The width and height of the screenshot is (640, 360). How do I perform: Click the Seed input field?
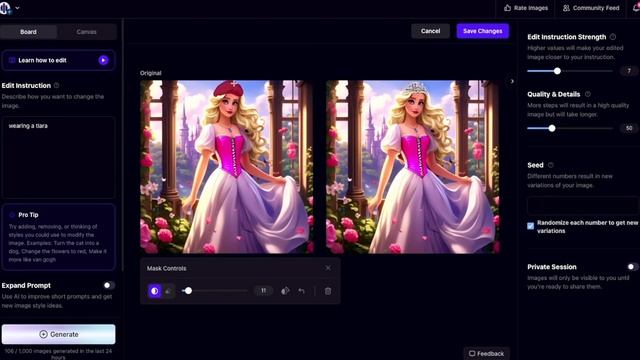[x=583, y=206]
